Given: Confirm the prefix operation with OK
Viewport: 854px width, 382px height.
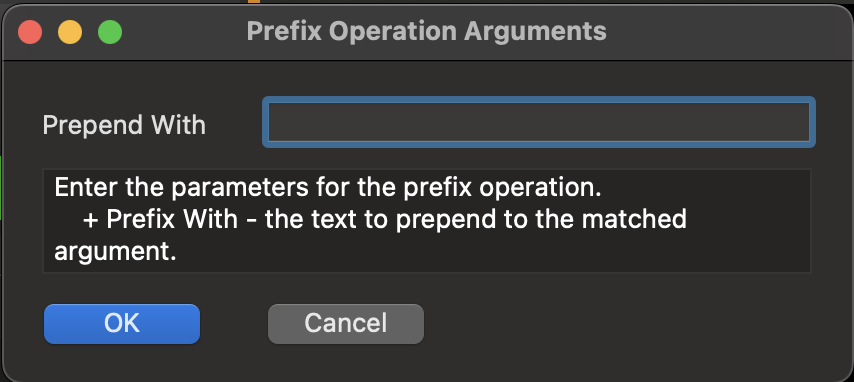Looking at the screenshot, I should 122,324.
